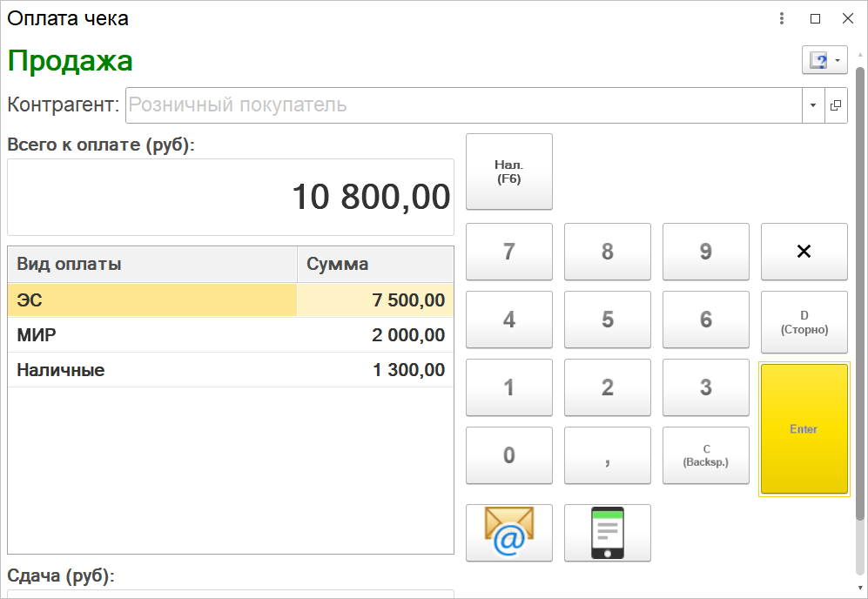Select the МИР payment row
The height and width of the screenshot is (599, 868).
152,335
